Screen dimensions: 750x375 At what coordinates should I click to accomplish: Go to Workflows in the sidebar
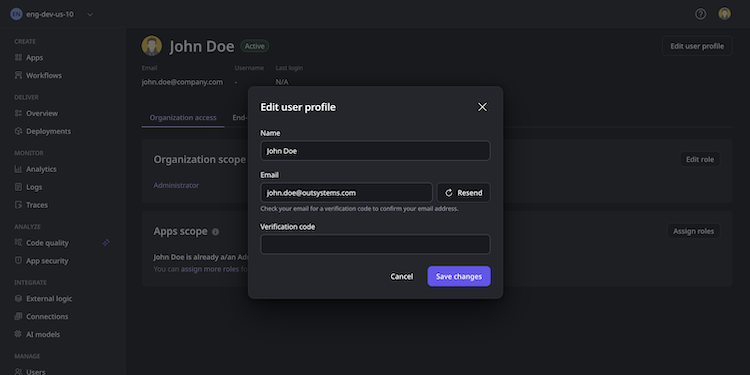click(44, 75)
